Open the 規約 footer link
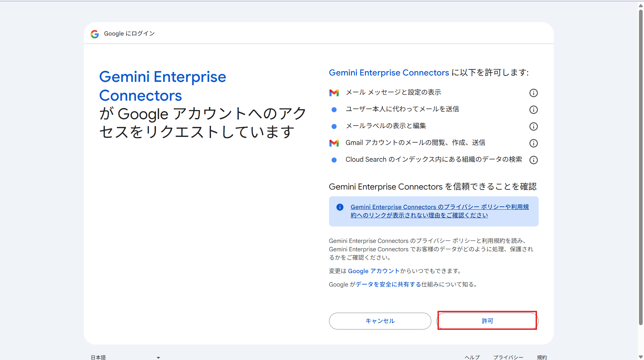The width and height of the screenshot is (644, 360). [542, 357]
